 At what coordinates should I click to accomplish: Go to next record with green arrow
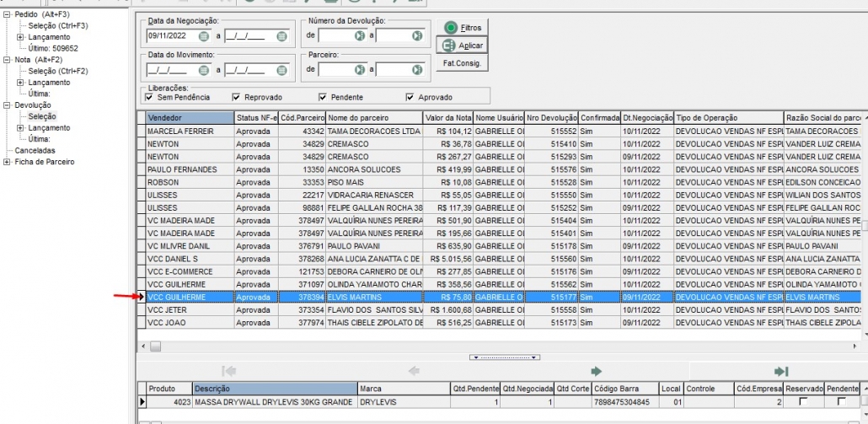click(597, 371)
